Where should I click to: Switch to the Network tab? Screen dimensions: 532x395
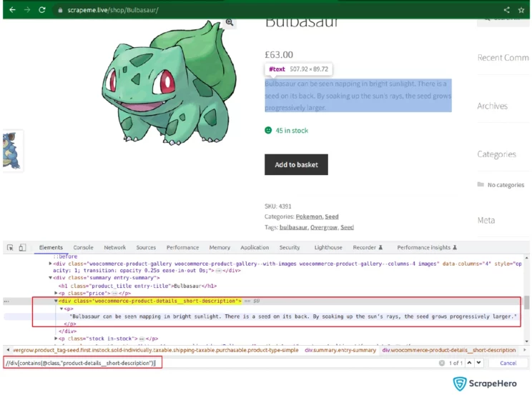pyautogui.click(x=114, y=248)
